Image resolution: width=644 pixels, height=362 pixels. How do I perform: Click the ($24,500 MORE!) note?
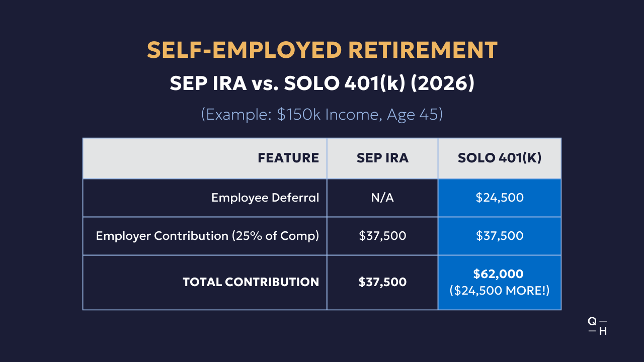pyautogui.click(x=500, y=290)
